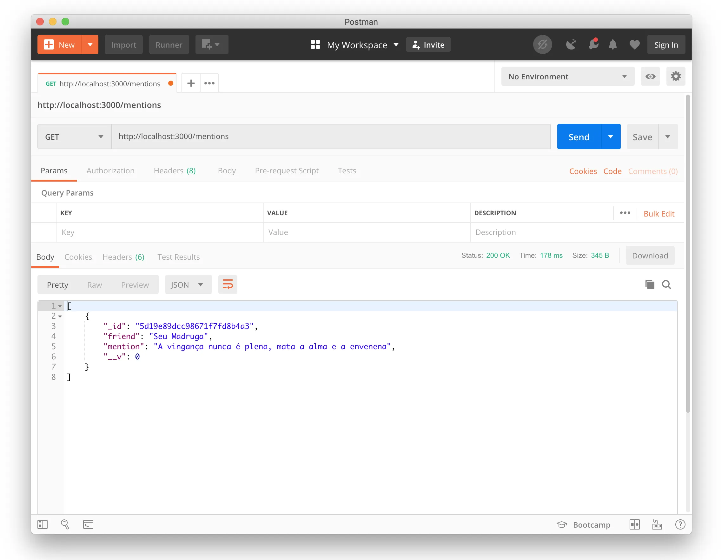Search within the response body
Screen dimensions: 728x560
pyautogui.click(x=667, y=284)
